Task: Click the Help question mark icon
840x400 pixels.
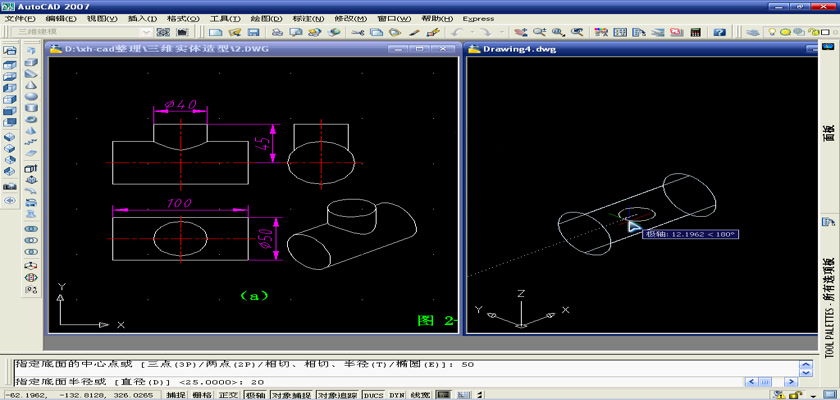Action: tap(719, 32)
